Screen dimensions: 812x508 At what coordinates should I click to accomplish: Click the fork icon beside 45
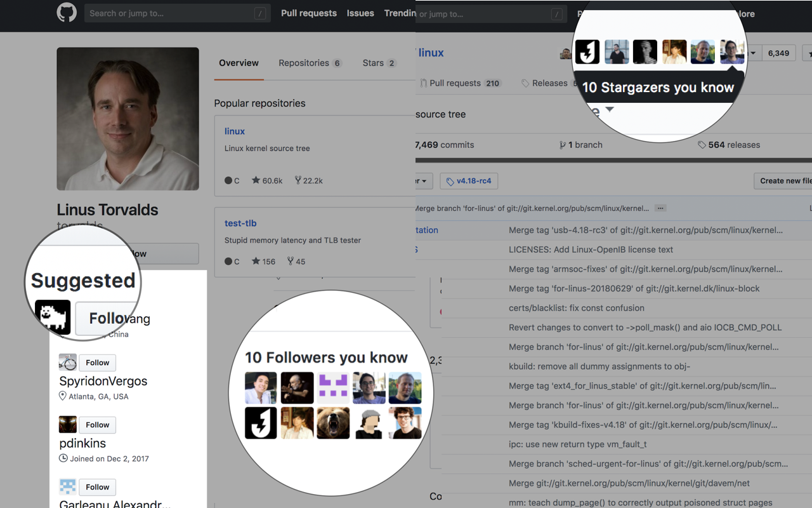point(291,261)
